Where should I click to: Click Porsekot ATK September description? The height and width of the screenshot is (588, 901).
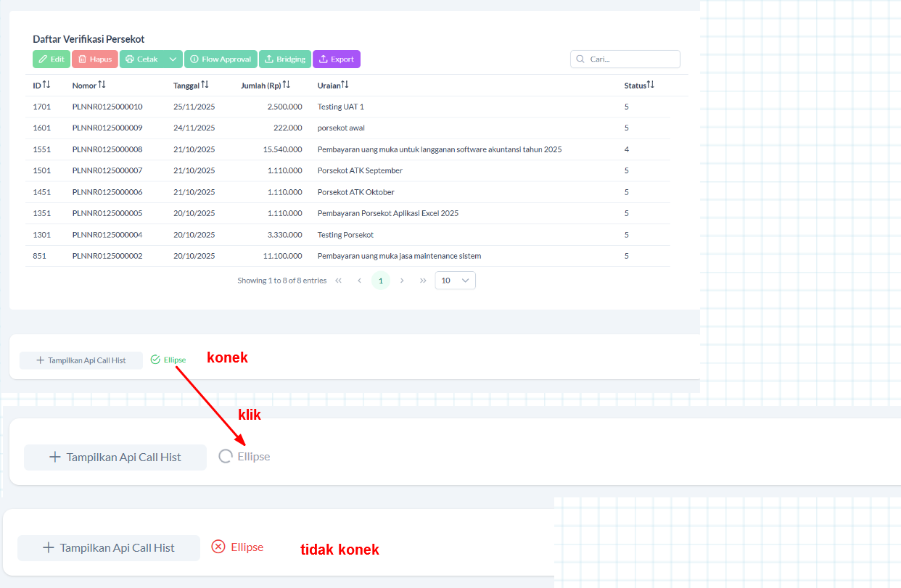(x=360, y=170)
